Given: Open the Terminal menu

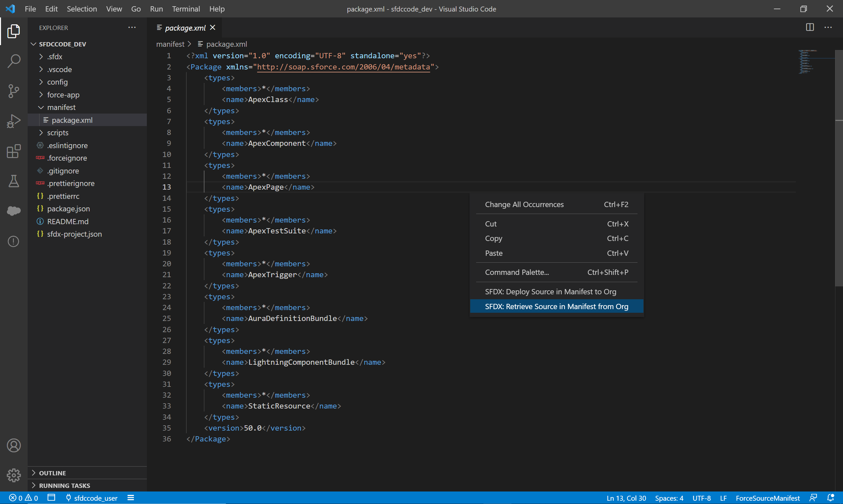Looking at the screenshot, I should pos(186,9).
